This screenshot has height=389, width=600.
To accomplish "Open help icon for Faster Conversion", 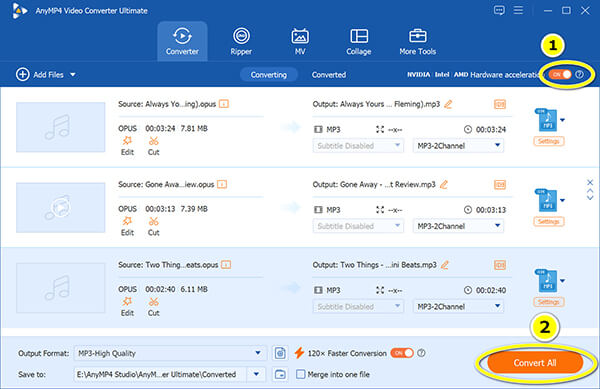I will coord(421,353).
